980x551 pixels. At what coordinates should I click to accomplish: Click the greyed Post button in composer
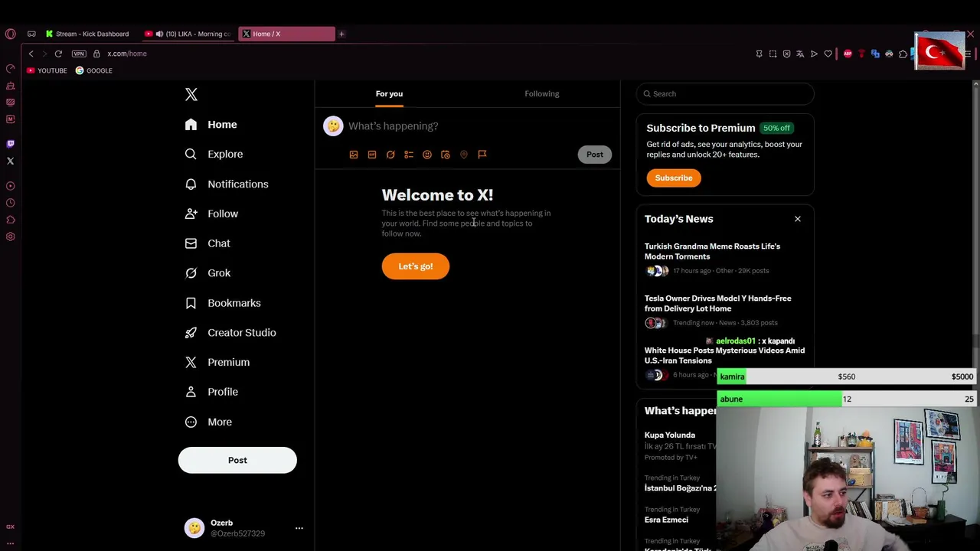pos(595,155)
